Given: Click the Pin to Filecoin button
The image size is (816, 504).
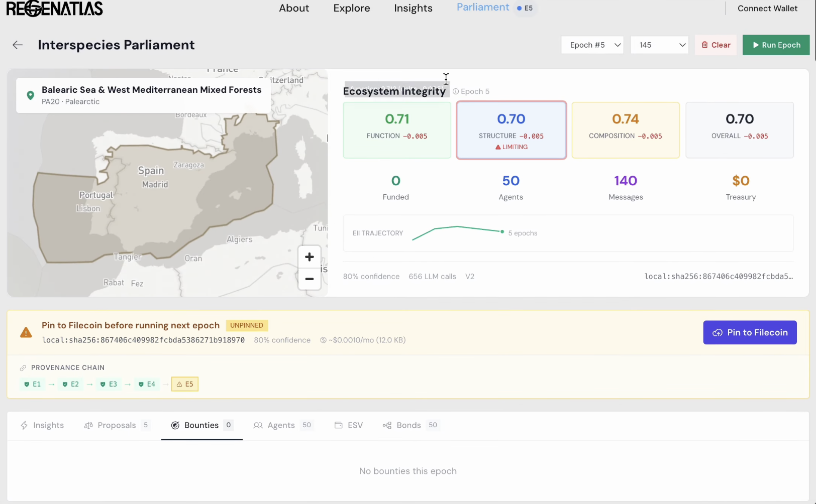Looking at the screenshot, I should coord(750,332).
